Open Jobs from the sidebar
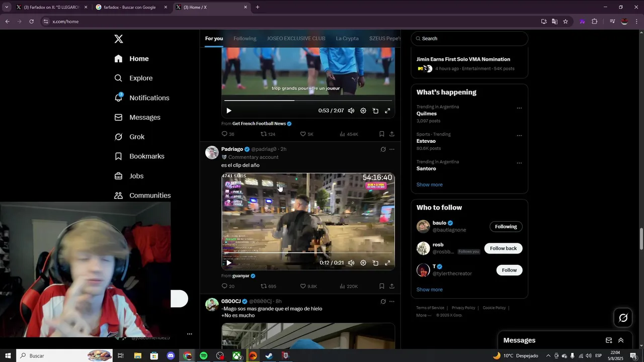The image size is (644, 362). click(129, 176)
